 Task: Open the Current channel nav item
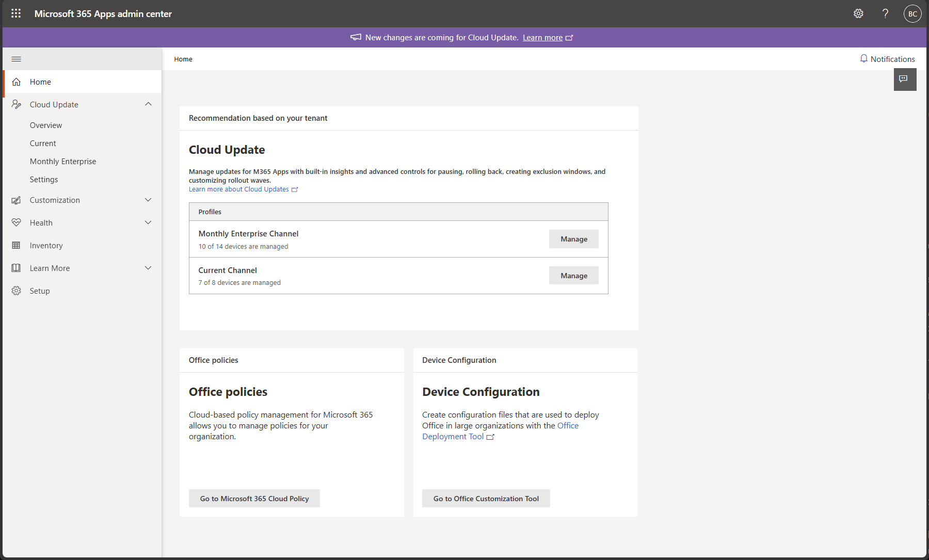tap(43, 143)
